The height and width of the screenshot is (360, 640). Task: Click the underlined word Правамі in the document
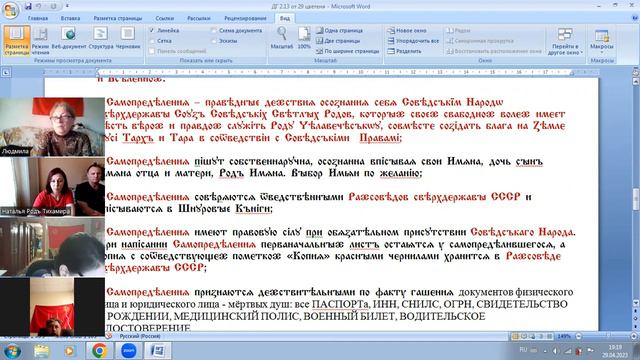379,138
